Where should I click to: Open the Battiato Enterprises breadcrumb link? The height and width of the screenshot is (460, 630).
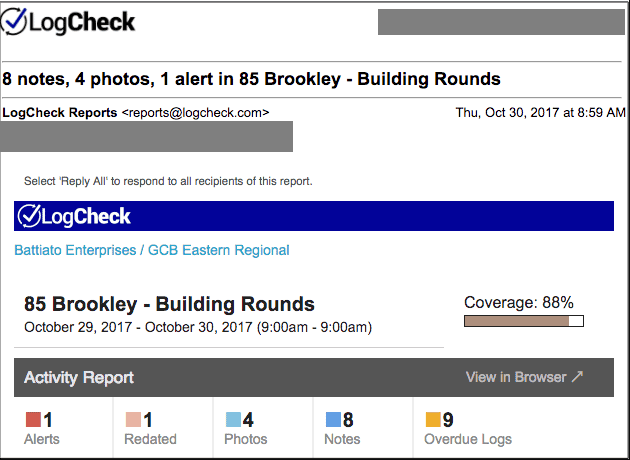click(75, 250)
